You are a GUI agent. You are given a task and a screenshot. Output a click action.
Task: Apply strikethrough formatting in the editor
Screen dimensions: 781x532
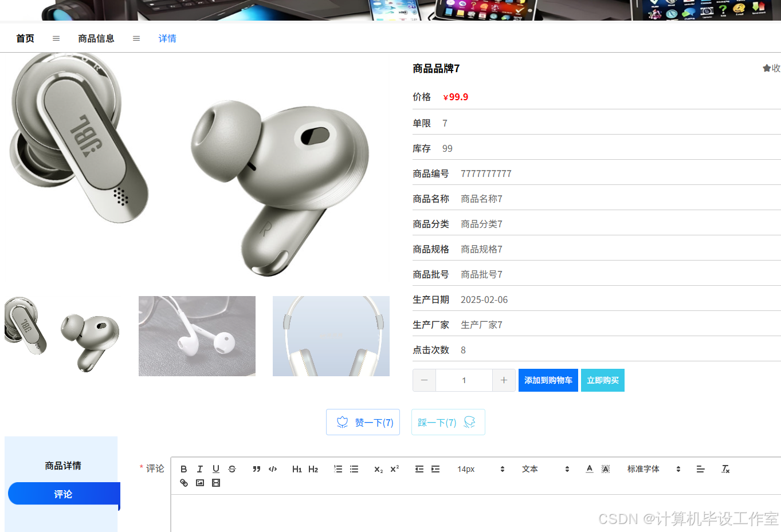point(232,469)
